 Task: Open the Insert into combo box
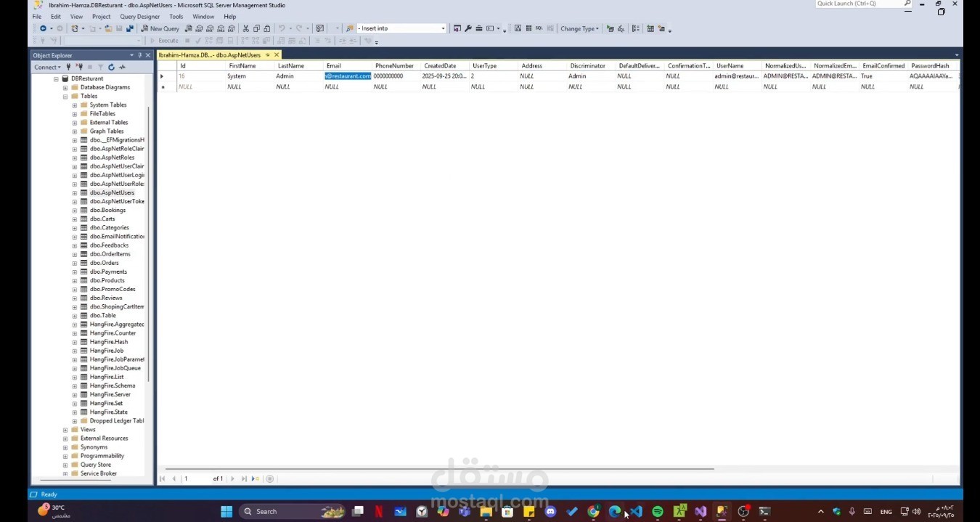[401, 28]
